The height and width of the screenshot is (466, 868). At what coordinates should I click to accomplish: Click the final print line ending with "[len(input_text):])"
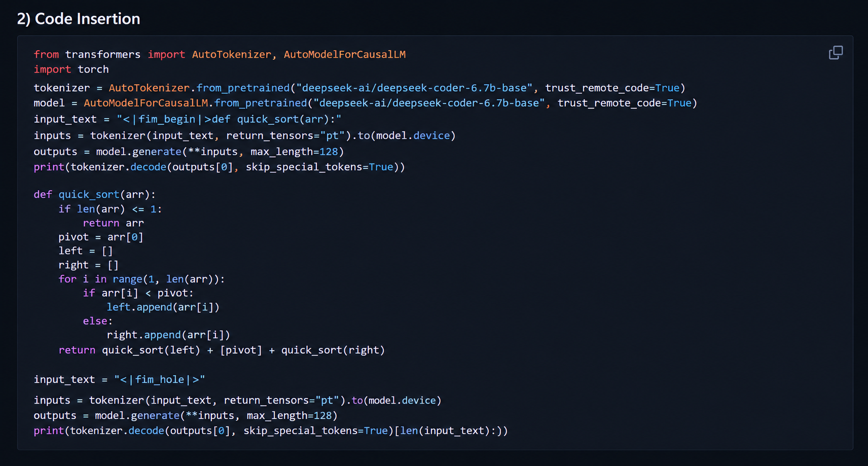pyautogui.click(x=271, y=431)
